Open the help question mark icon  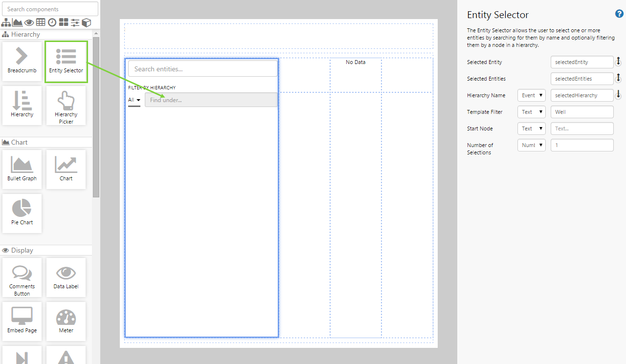click(x=619, y=14)
